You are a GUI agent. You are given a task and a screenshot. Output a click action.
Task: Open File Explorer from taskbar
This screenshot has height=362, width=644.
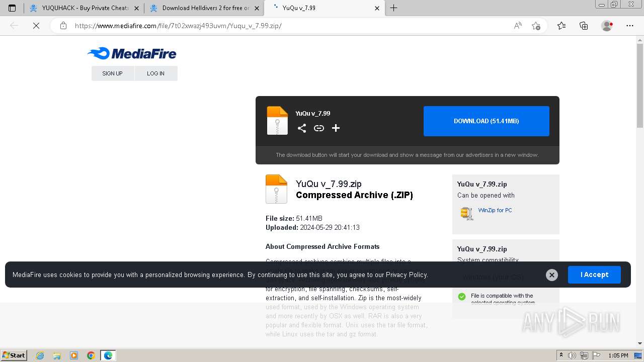(x=57, y=355)
